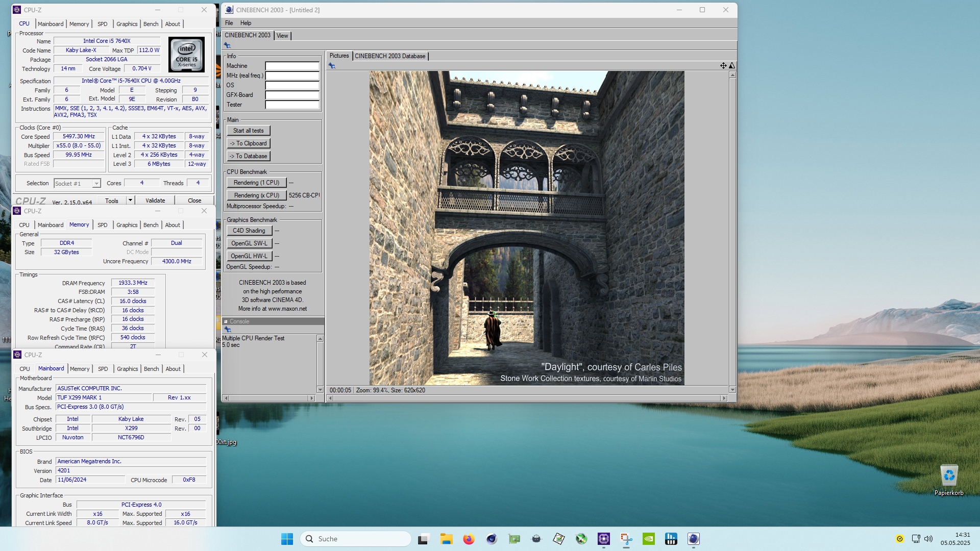The width and height of the screenshot is (980, 551).
Task: Click the pushpin icon below Pictures tab
Action: (x=332, y=66)
